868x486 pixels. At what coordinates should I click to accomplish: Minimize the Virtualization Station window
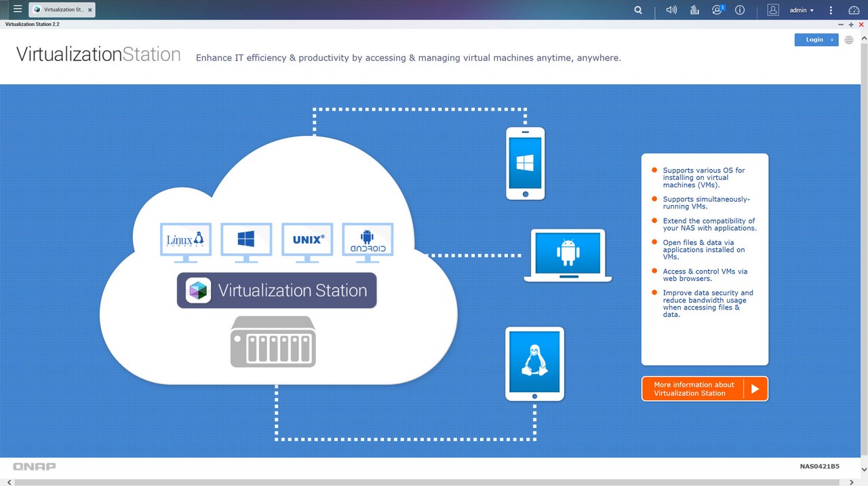841,24
